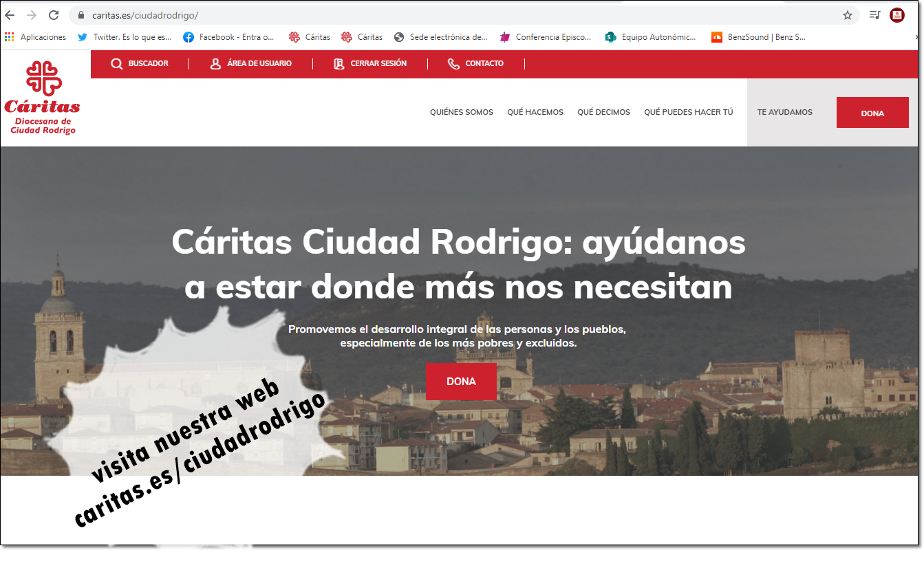Open the QUÉ HACEMOS menu
Screen dimensions: 924x581
pyautogui.click(x=535, y=112)
